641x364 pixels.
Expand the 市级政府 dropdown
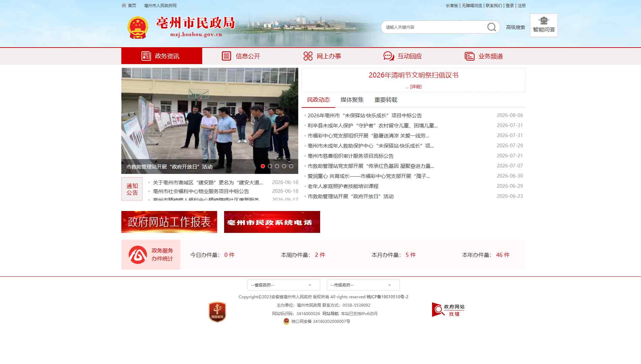click(363, 285)
